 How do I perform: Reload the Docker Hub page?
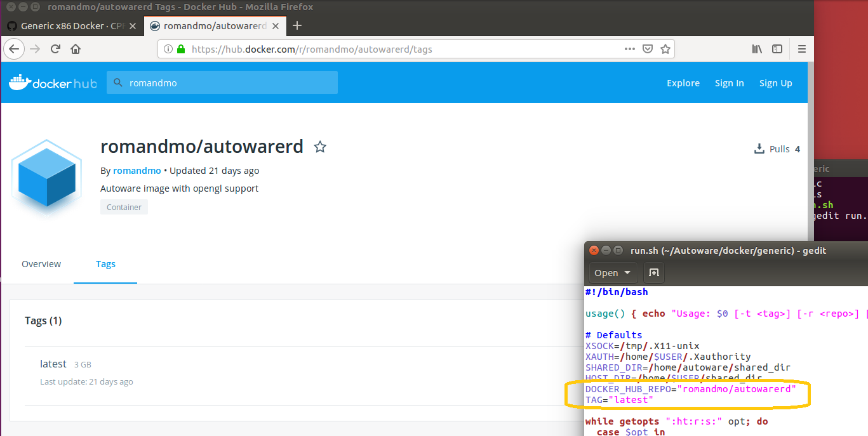click(55, 49)
